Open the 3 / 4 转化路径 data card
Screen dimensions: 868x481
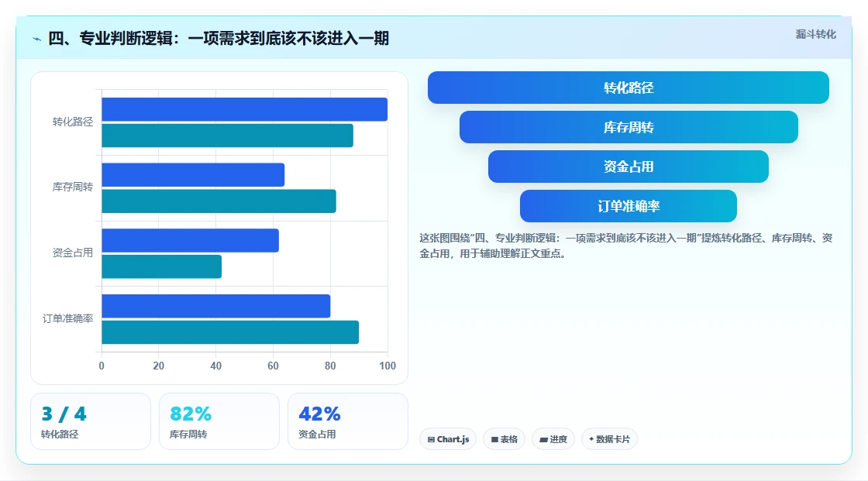click(x=91, y=421)
